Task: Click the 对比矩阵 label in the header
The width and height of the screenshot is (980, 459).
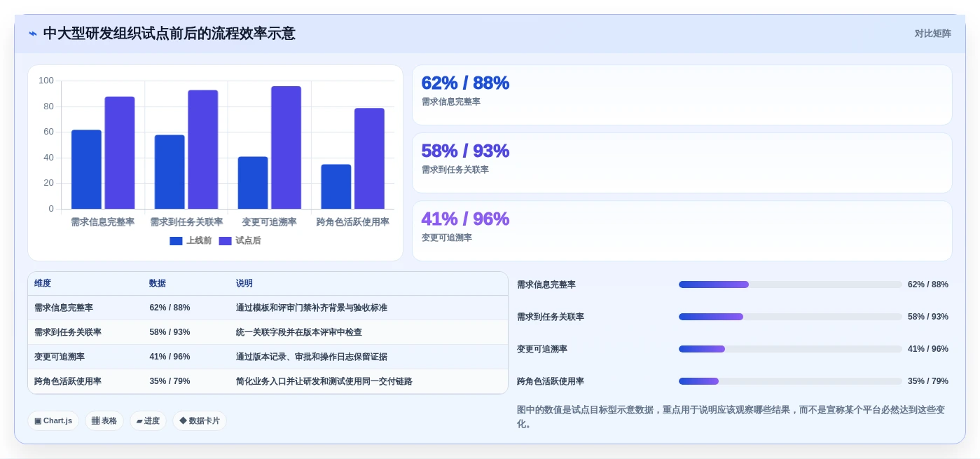Action: pos(932,34)
